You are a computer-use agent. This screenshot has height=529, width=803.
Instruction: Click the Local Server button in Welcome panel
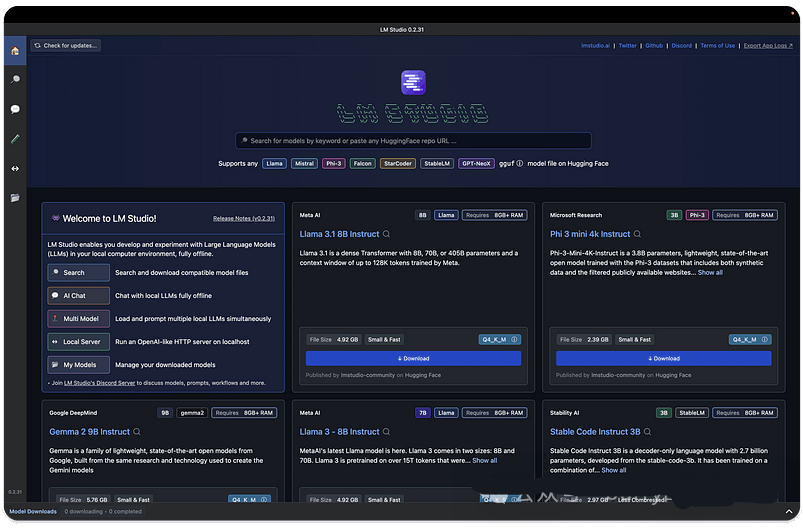(x=79, y=342)
